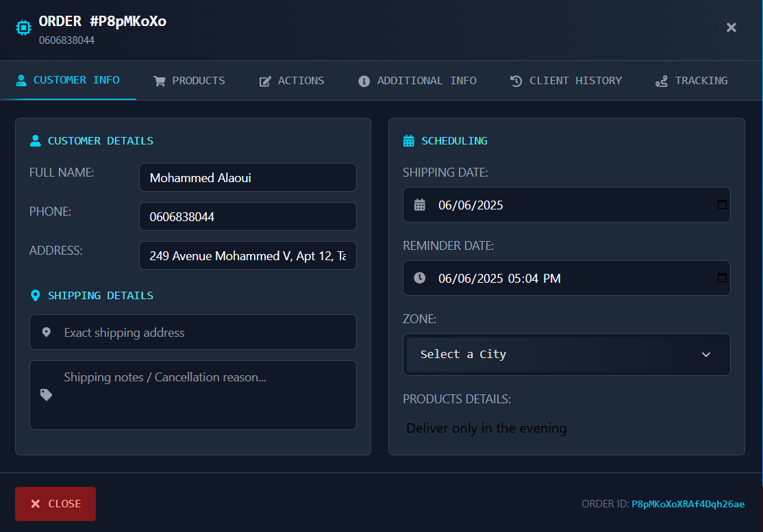The width and height of the screenshot is (763, 532).
Task: Click the Shipping Details location marker icon
Action: click(36, 296)
